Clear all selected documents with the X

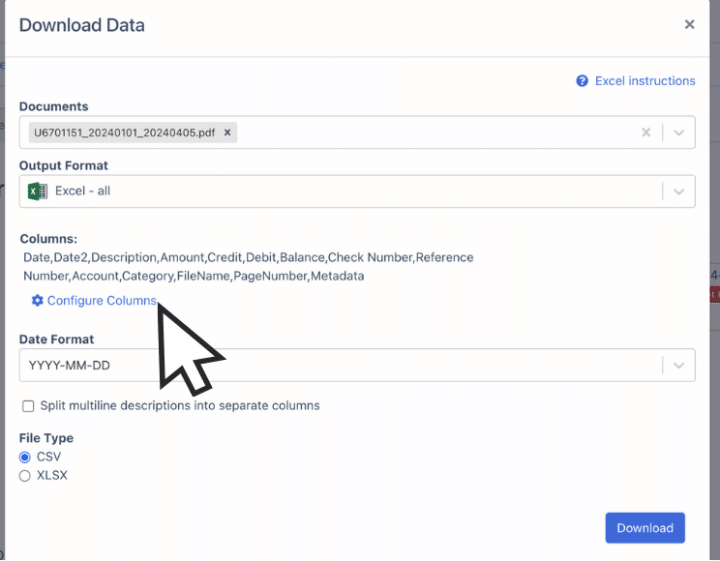pyautogui.click(x=646, y=132)
